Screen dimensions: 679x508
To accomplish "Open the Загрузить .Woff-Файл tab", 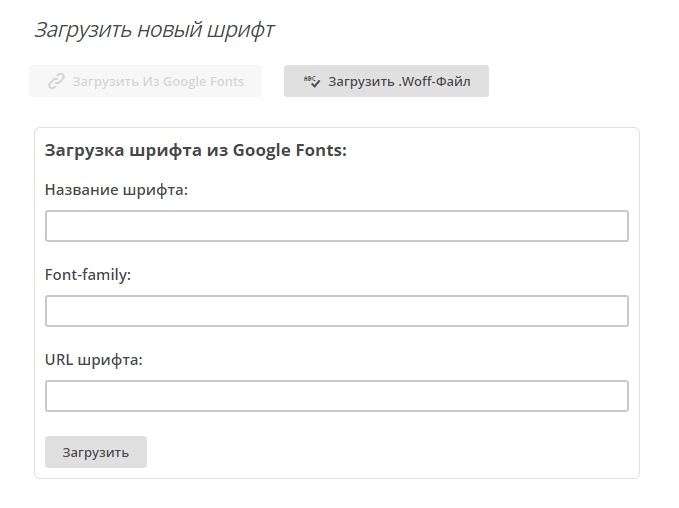I will click(386, 82).
